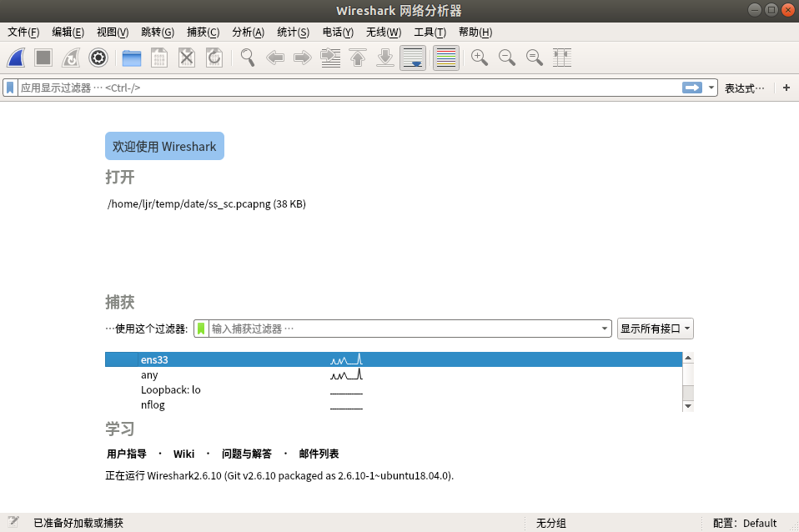Click the find packet magnifier icon
Image resolution: width=799 pixels, height=532 pixels.
coord(248,58)
